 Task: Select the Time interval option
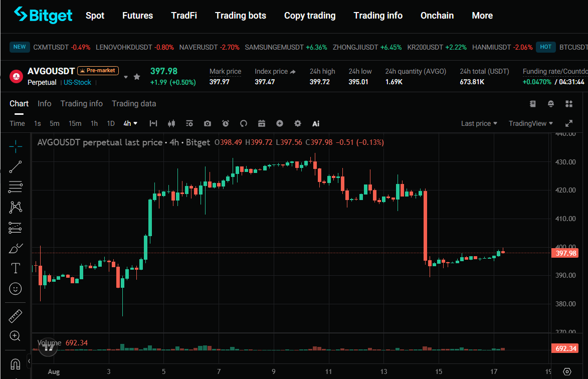click(x=17, y=123)
